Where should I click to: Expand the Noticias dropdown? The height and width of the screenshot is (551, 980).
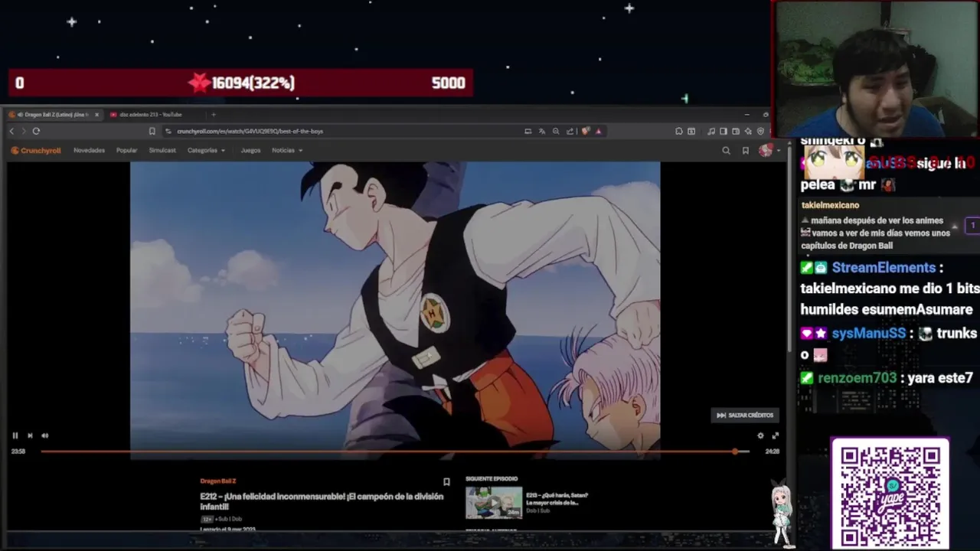click(287, 151)
